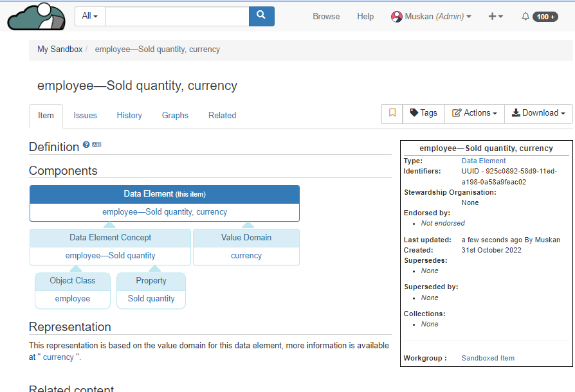Click the Sandboxed Item workgroup link
The image size is (575, 392).
pos(488,358)
